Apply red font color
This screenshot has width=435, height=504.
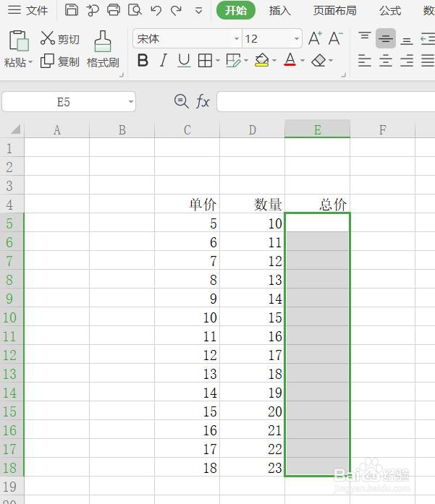point(290,60)
